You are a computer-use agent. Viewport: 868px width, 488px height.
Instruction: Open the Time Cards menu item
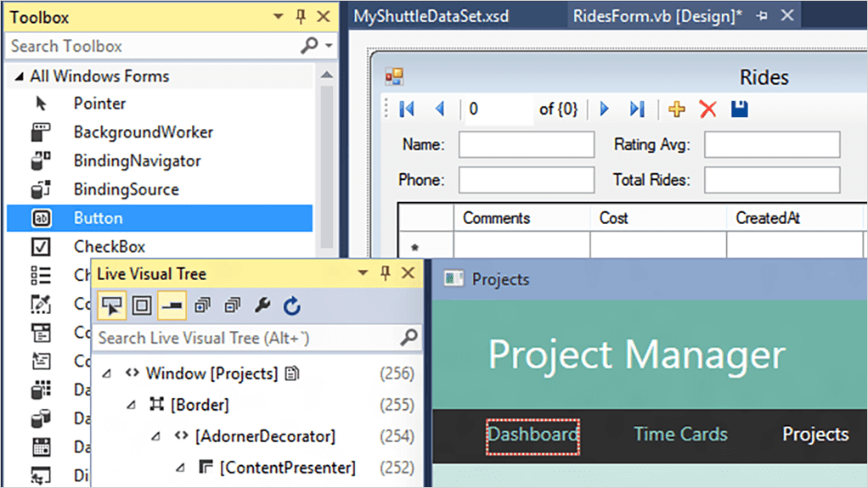(x=680, y=435)
